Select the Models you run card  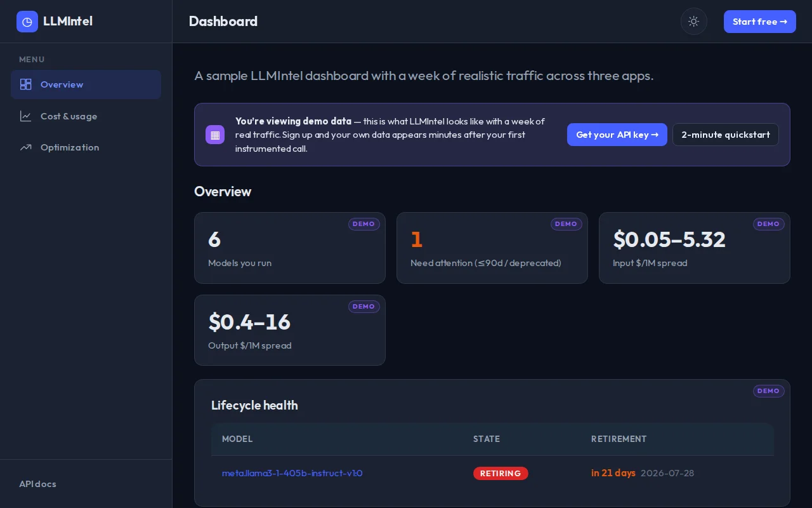(x=290, y=248)
